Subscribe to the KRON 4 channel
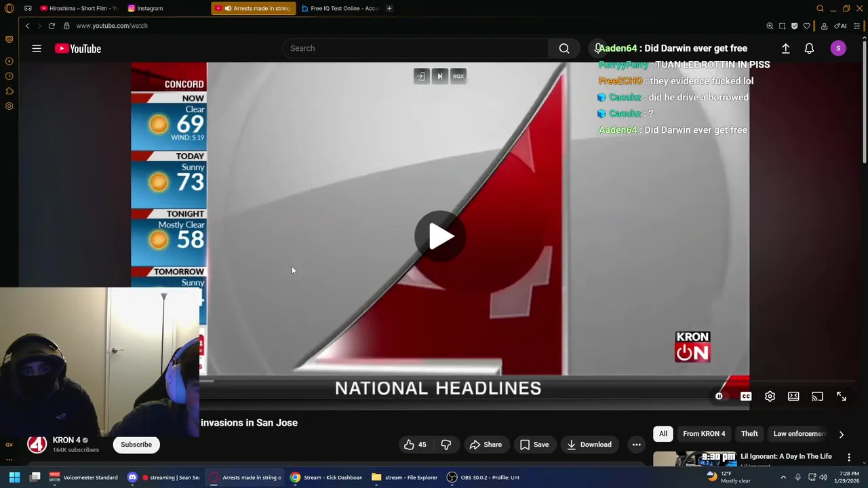The image size is (868, 488). pyautogui.click(x=136, y=445)
